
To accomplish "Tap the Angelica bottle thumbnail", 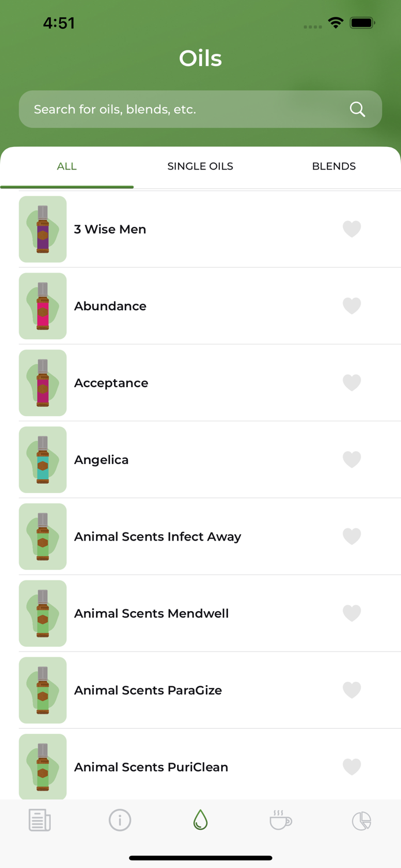I will click(x=42, y=459).
